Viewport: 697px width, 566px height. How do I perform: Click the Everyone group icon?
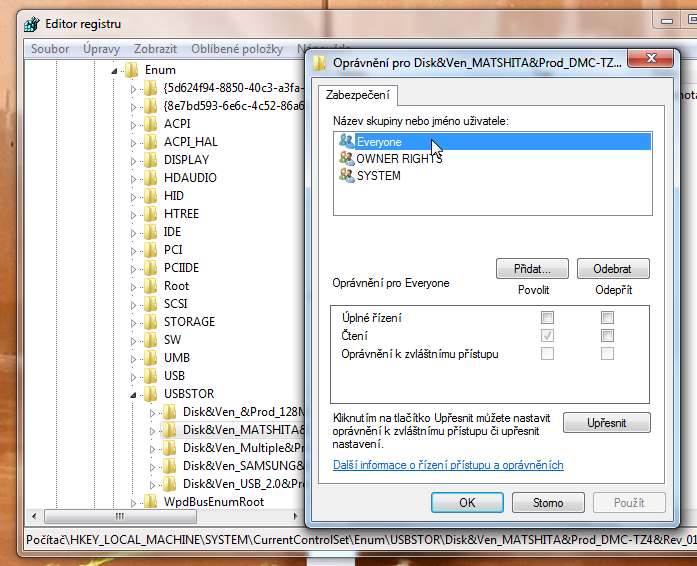(346, 141)
